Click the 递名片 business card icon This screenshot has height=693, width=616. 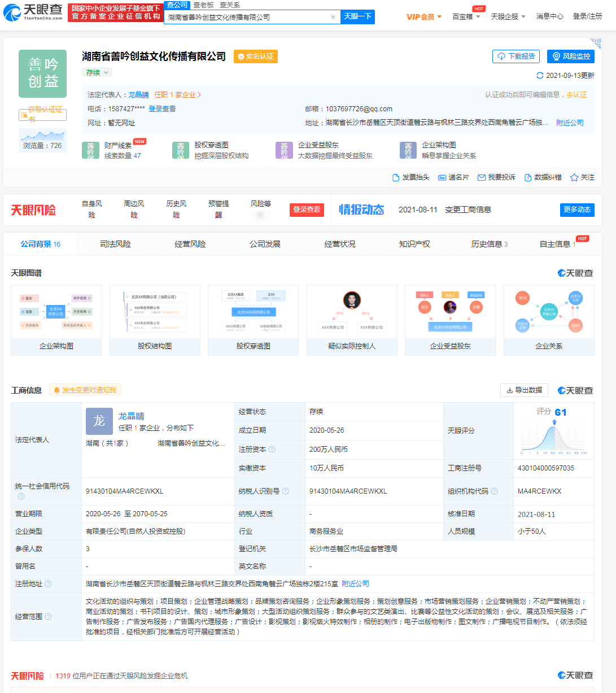(x=443, y=177)
